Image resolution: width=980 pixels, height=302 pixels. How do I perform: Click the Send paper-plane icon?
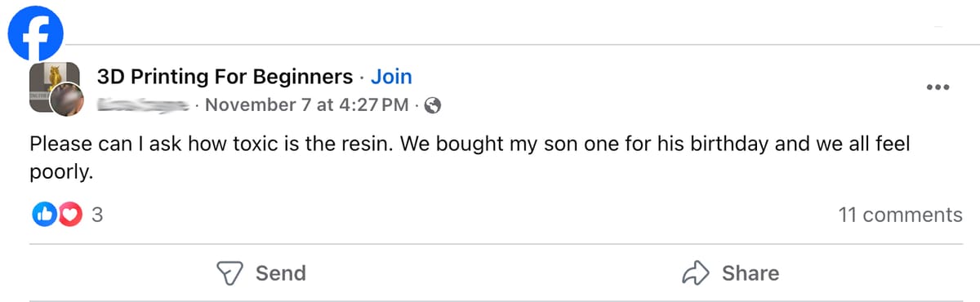pyautogui.click(x=231, y=273)
